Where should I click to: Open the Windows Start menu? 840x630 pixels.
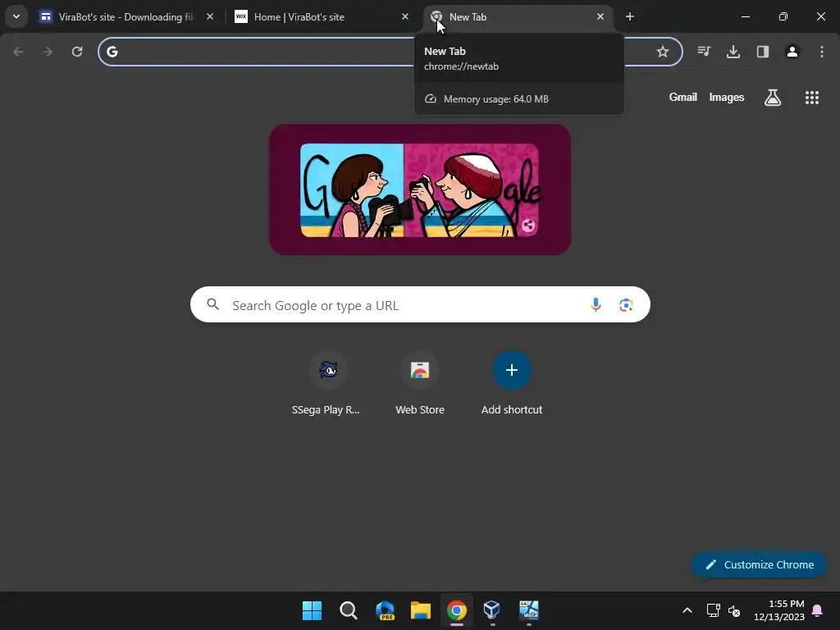click(312, 610)
